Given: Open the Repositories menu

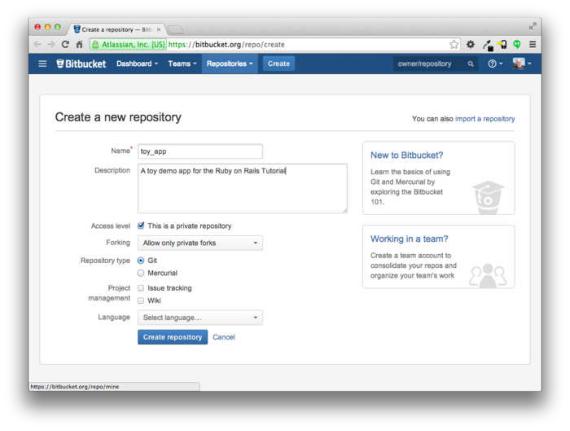Looking at the screenshot, I should 229,64.
